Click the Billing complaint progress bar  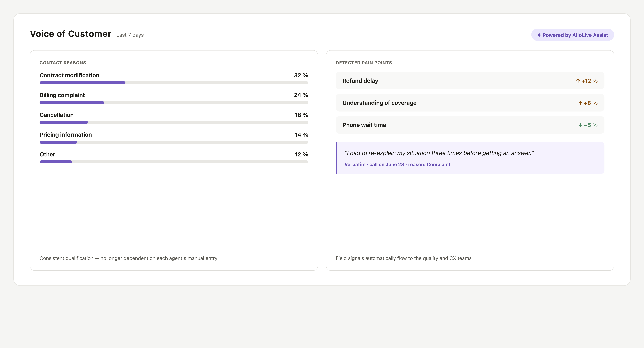pyautogui.click(x=174, y=103)
